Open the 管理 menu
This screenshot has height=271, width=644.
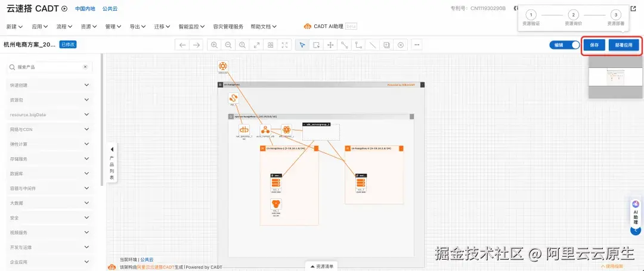coord(113,27)
